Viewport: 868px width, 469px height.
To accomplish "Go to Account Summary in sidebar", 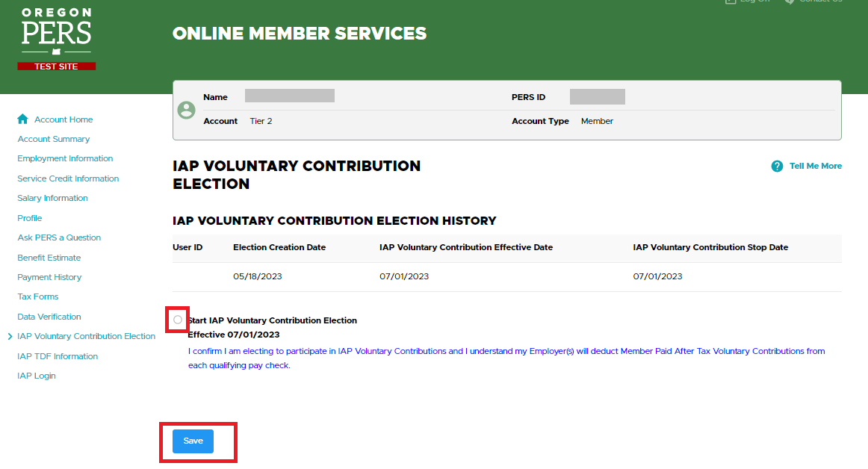I will pos(54,140).
